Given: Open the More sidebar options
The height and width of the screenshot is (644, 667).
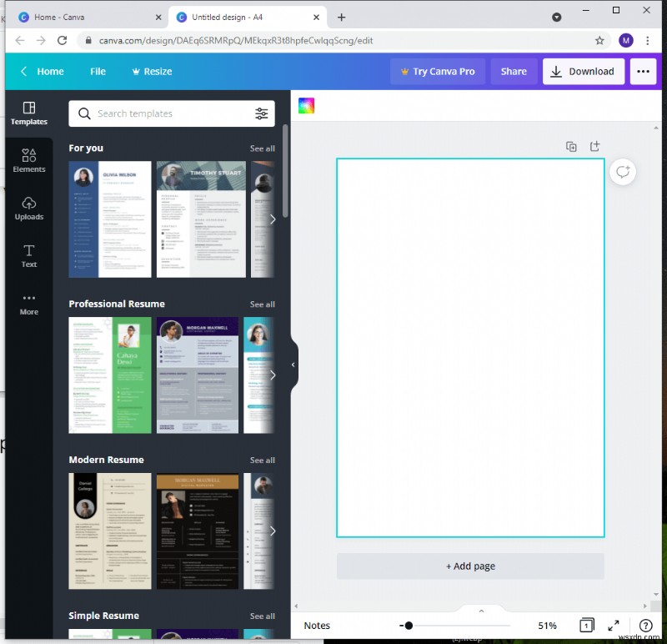Looking at the screenshot, I should (x=29, y=304).
